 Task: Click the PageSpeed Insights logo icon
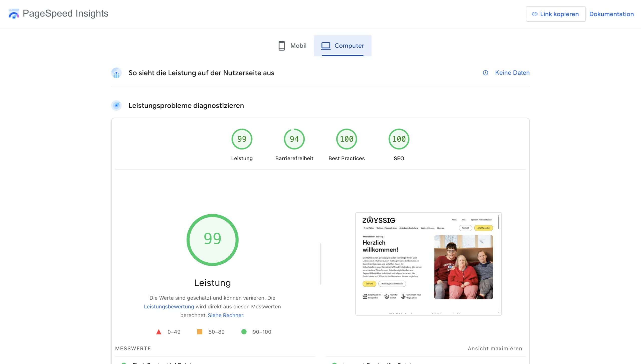coord(14,14)
